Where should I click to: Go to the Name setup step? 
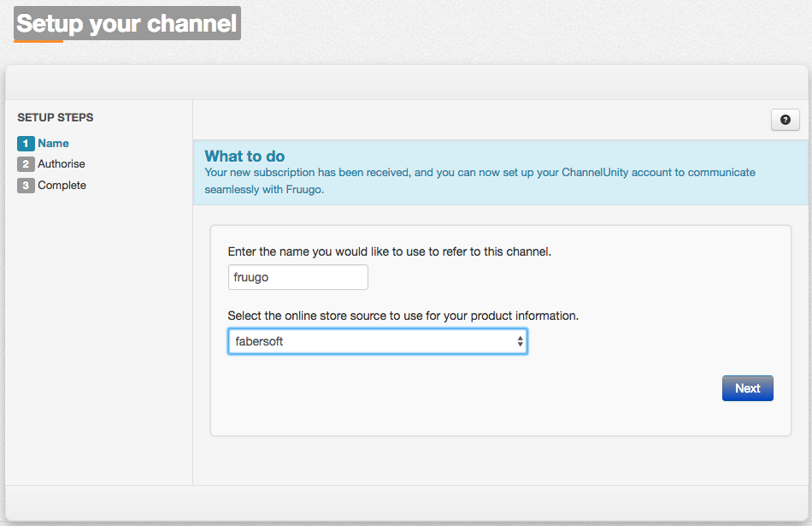pyautogui.click(x=53, y=143)
